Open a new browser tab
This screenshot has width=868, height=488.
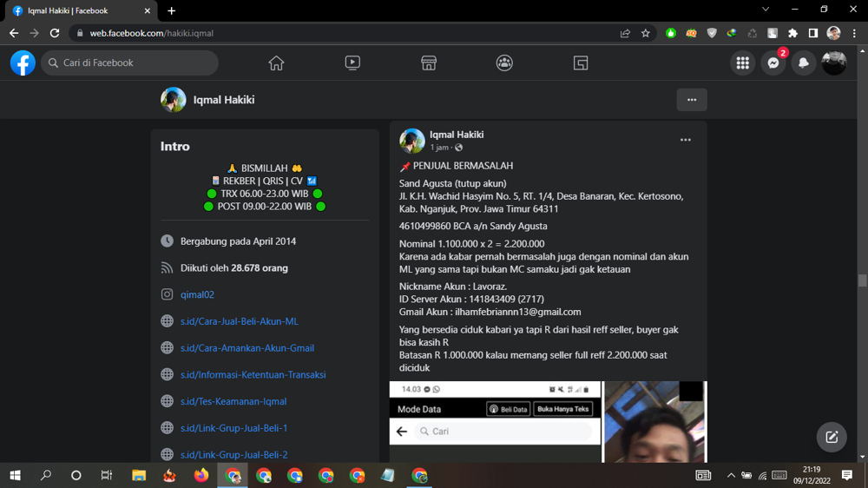pos(172,10)
